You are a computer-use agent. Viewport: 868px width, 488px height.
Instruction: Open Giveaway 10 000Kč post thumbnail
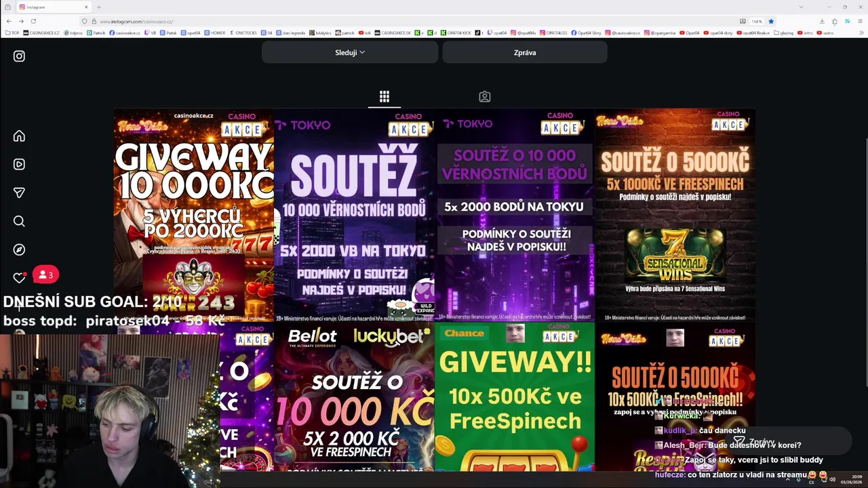[x=193, y=215]
